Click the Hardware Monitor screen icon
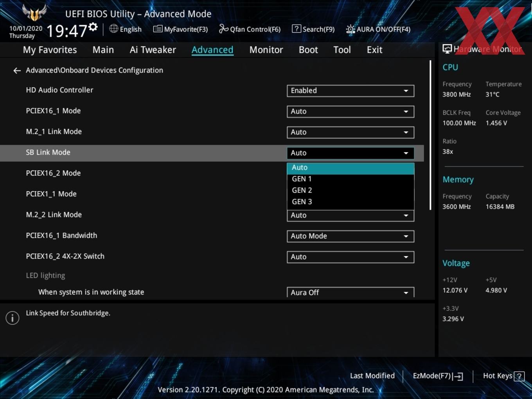This screenshot has height=399, width=532. click(x=447, y=49)
